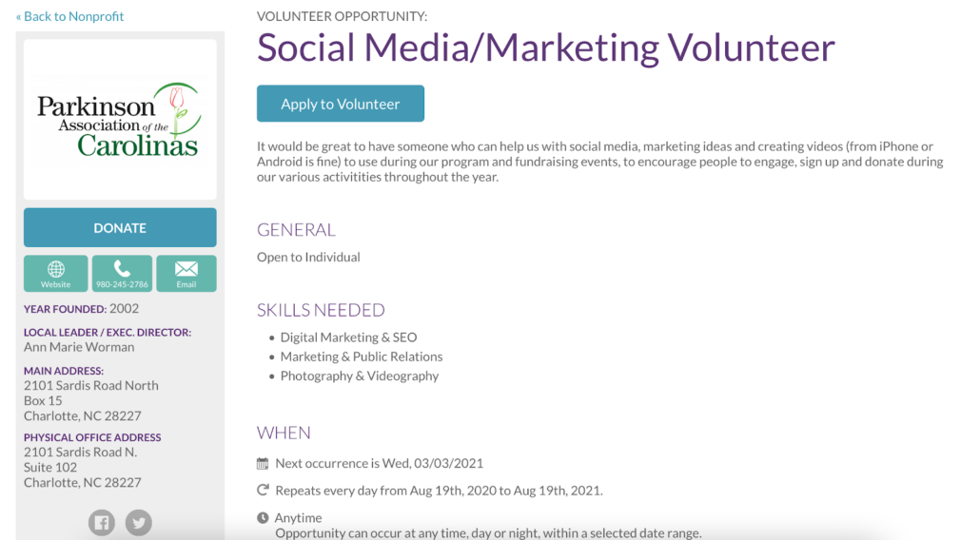Click the Social Media/Marketing Volunteer heading
Viewport: 980px width, 540px height.
click(x=545, y=48)
